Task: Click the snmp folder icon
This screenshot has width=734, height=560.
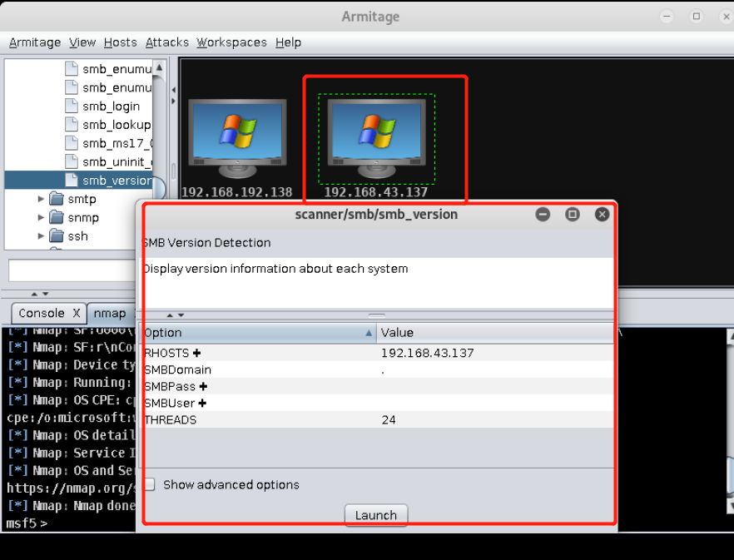Action: 57,217
